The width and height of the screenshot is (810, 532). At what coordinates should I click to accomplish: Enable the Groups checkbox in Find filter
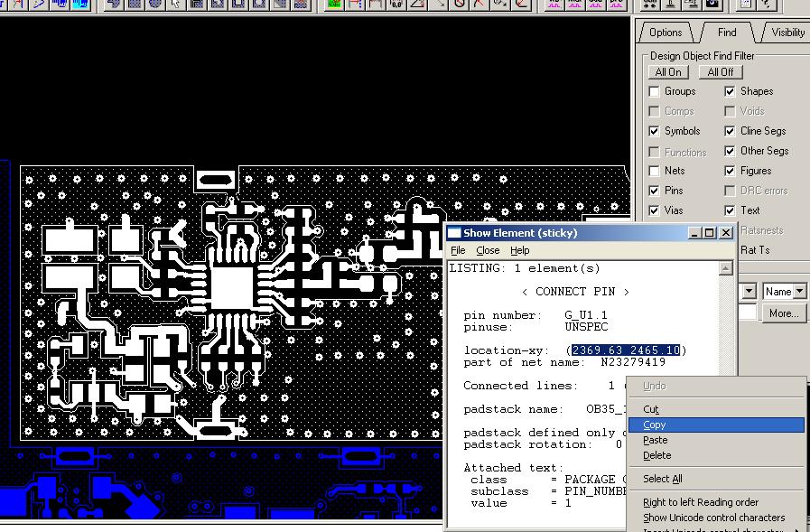655,91
